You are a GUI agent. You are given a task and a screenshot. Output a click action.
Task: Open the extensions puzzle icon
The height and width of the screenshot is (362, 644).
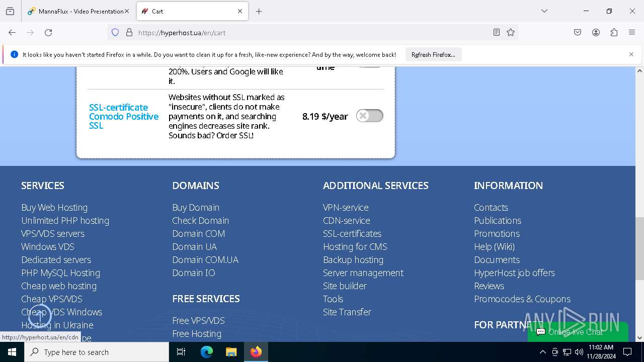click(x=614, y=33)
